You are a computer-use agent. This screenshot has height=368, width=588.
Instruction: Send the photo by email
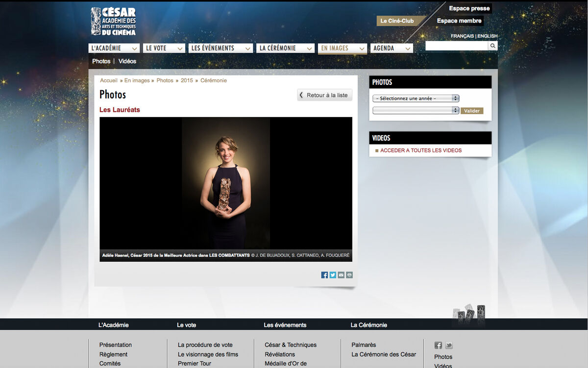pyautogui.click(x=341, y=275)
